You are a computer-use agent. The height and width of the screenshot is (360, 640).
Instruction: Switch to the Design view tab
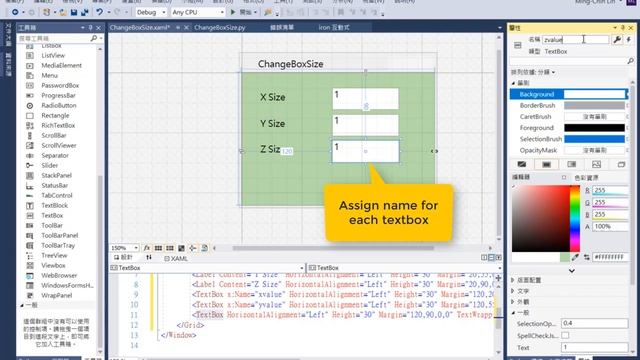pos(123,258)
